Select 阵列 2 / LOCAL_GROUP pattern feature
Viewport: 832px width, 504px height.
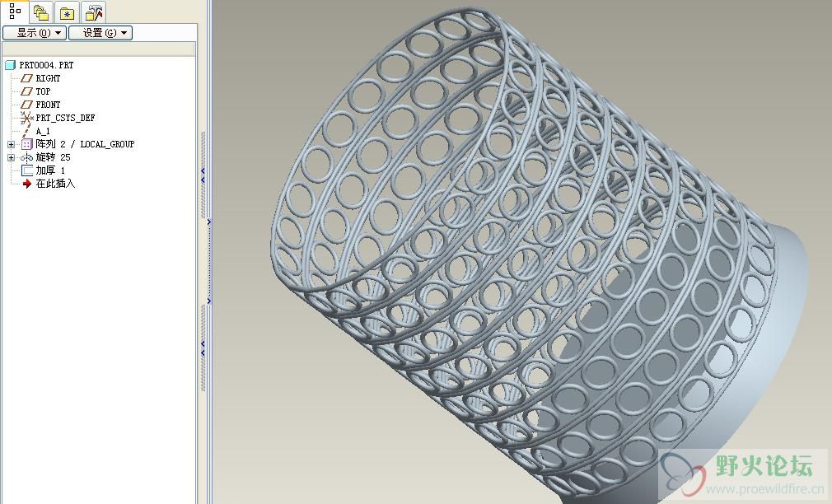tap(85, 144)
